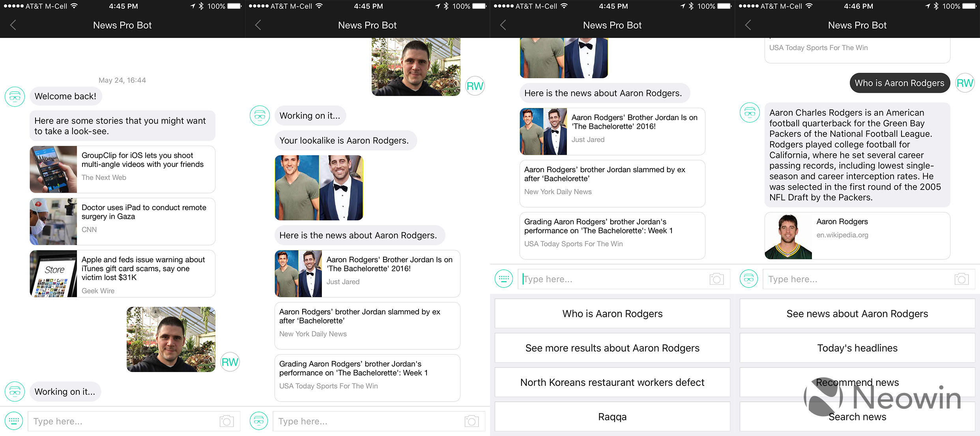980x436 pixels.
Task: Tap camera icon in second screen input bar
Action: [471, 421]
